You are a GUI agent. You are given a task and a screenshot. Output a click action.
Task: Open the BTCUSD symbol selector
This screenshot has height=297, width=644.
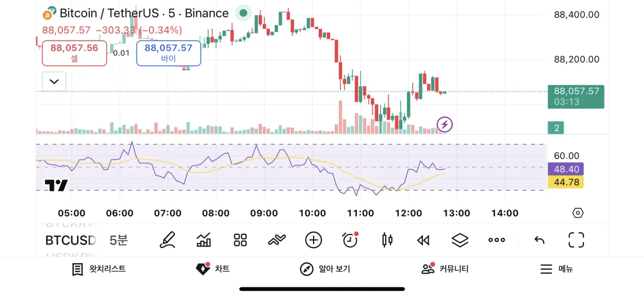70,240
